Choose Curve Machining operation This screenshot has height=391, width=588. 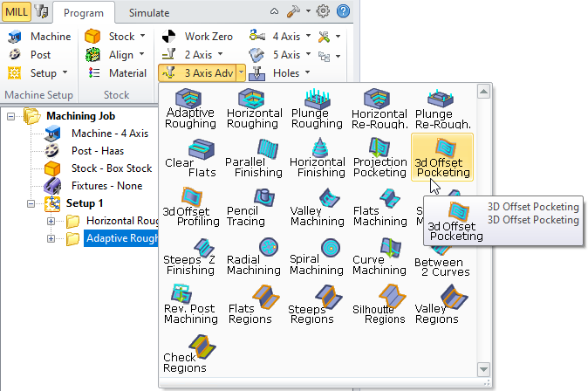coord(379,256)
